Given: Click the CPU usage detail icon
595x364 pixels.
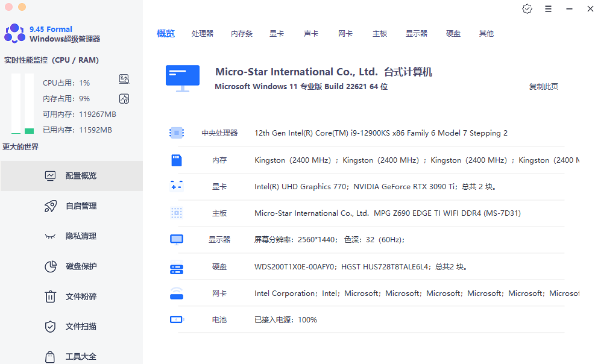Looking at the screenshot, I should (x=124, y=80).
